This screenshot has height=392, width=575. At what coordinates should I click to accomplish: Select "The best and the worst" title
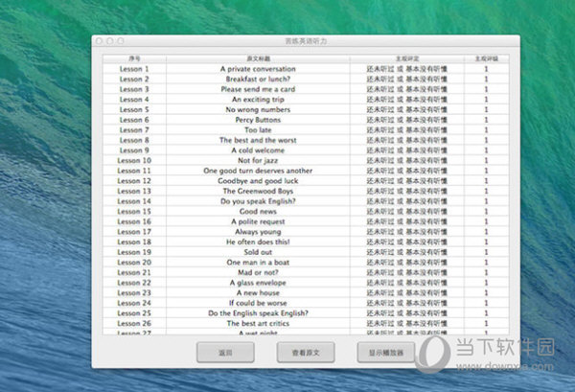click(x=258, y=140)
